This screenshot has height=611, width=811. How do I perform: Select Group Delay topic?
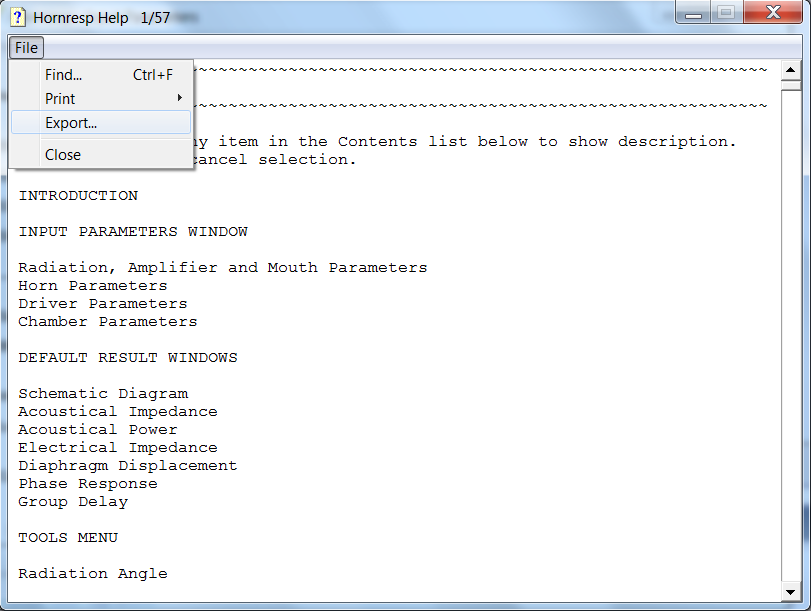click(73, 502)
